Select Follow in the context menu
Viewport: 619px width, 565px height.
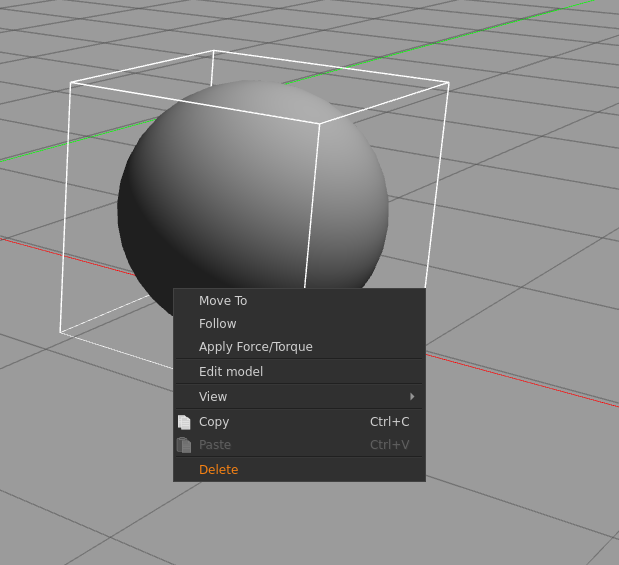pyautogui.click(x=299, y=324)
